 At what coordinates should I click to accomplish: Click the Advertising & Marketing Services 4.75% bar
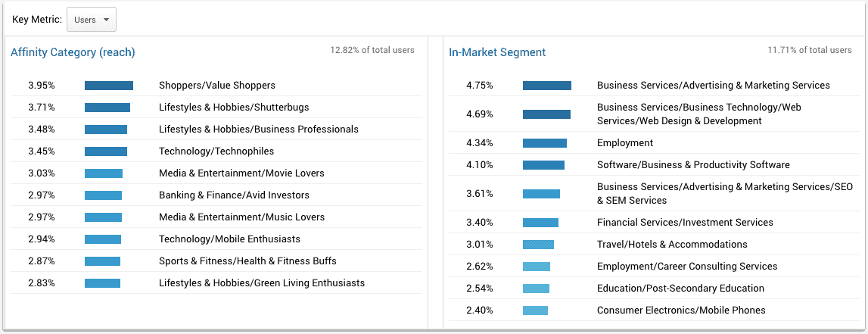point(547,86)
